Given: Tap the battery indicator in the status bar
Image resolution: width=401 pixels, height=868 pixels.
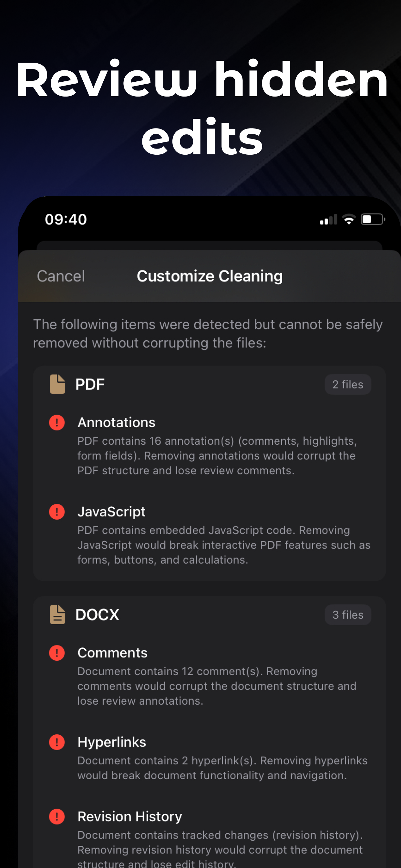Looking at the screenshot, I should click(372, 219).
